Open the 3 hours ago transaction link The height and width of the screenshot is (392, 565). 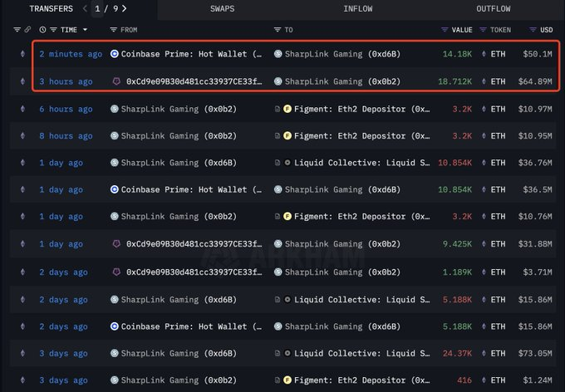coord(66,81)
